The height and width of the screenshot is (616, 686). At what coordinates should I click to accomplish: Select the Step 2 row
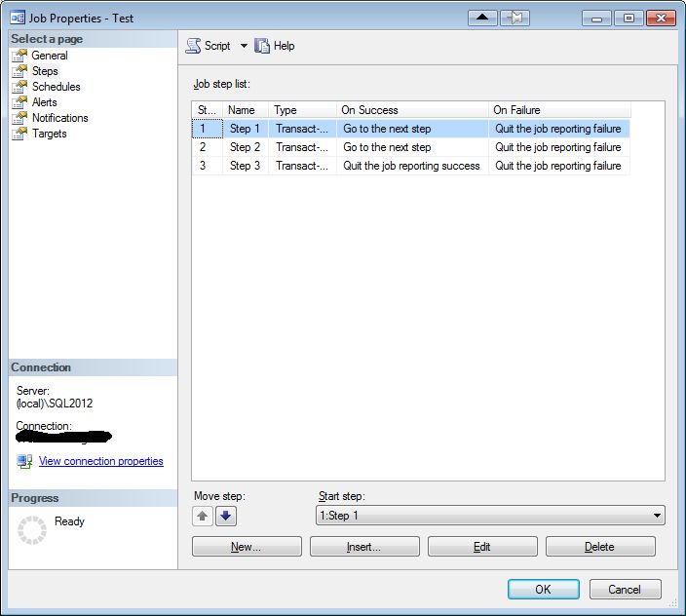pyautogui.click(x=410, y=147)
